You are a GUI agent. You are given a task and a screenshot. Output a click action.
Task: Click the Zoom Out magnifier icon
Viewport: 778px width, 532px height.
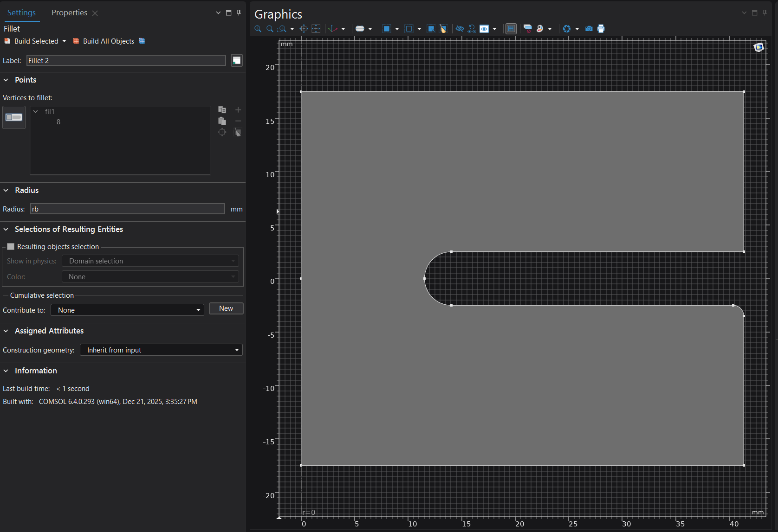pos(270,29)
